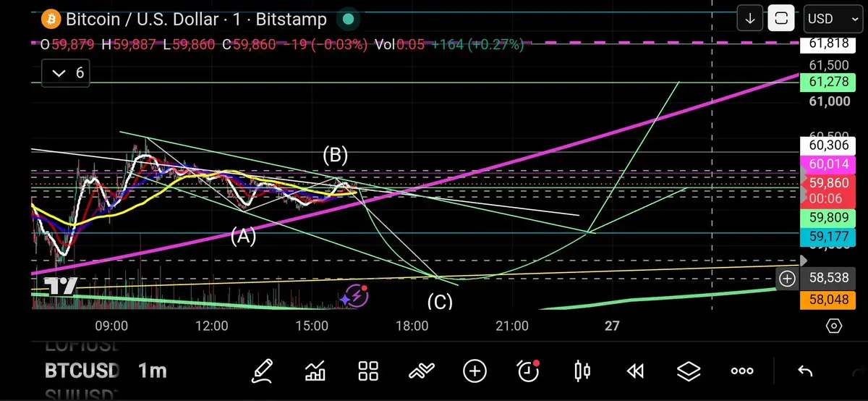Expand the collapsed indicators list showing 6

66,73
